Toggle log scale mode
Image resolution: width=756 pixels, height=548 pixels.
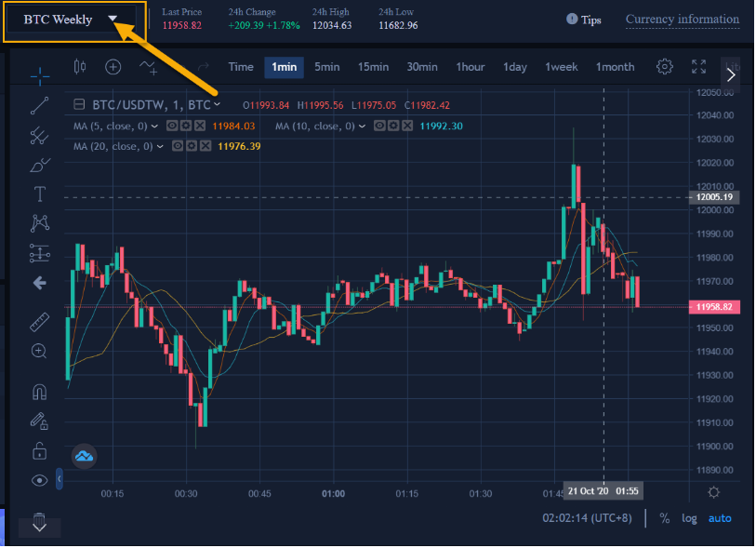[689, 518]
